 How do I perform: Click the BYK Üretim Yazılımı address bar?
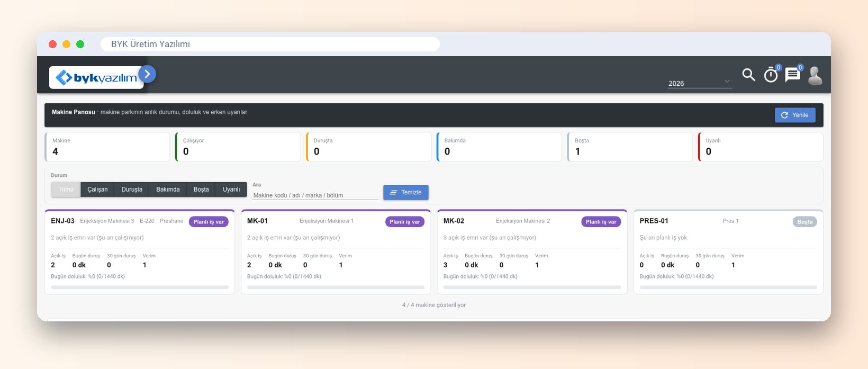pyautogui.click(x=270, y=44)
